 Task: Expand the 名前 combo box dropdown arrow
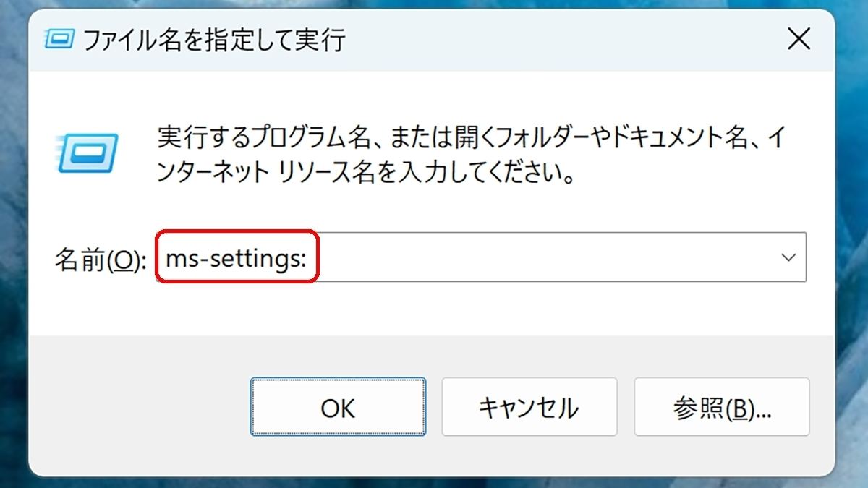coord(788,257)
